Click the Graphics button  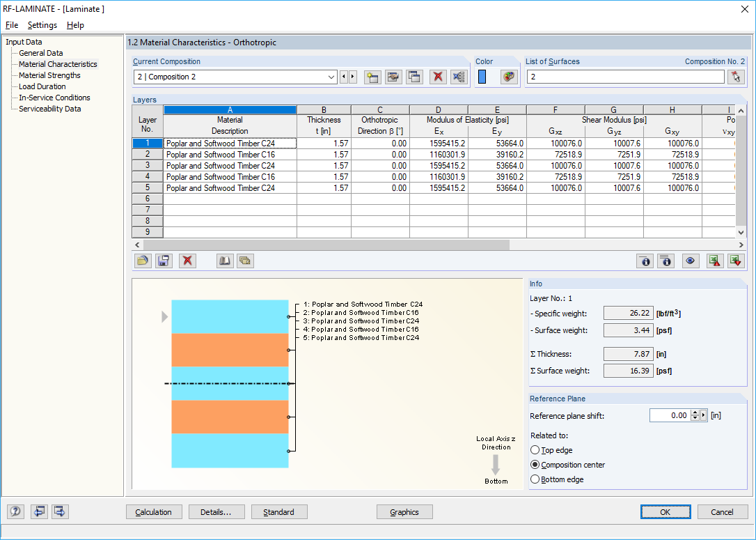coord(404,512)
